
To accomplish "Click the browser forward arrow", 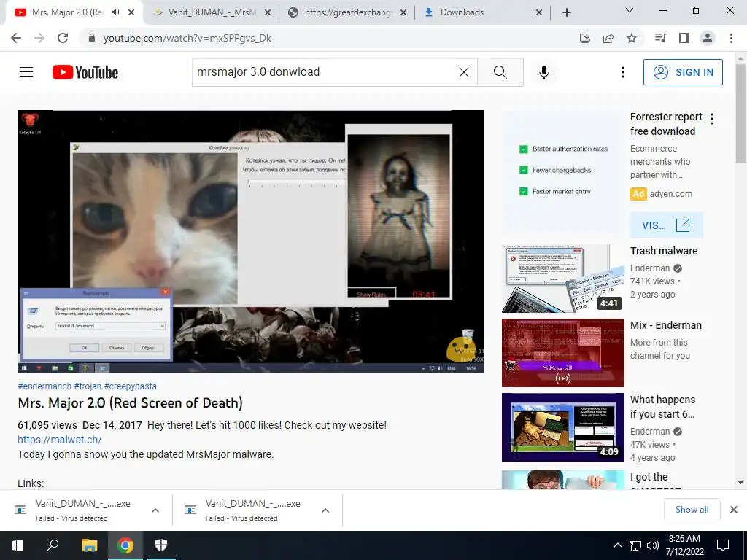I will pos(39,38).
